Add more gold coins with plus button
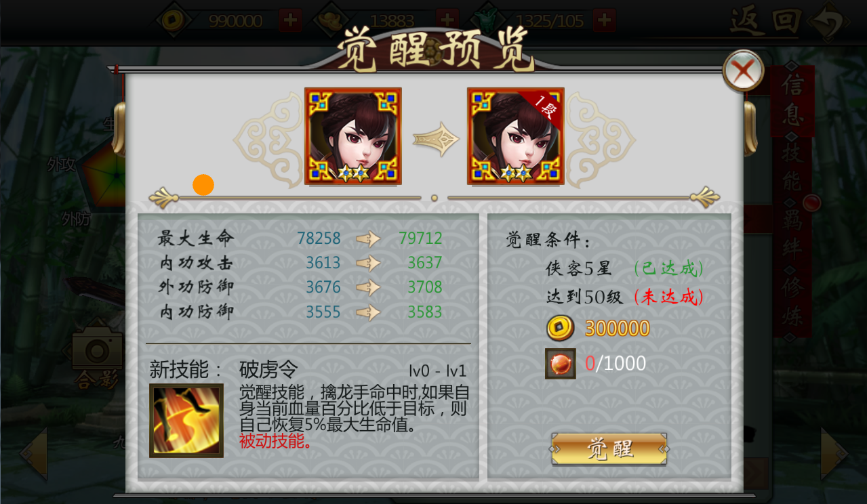The height and width of the screenshot is (504, 867). (290, 20)
